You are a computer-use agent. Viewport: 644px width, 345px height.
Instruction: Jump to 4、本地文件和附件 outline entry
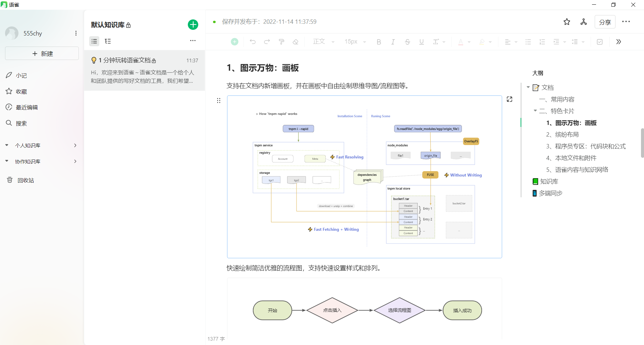point(571,158)
